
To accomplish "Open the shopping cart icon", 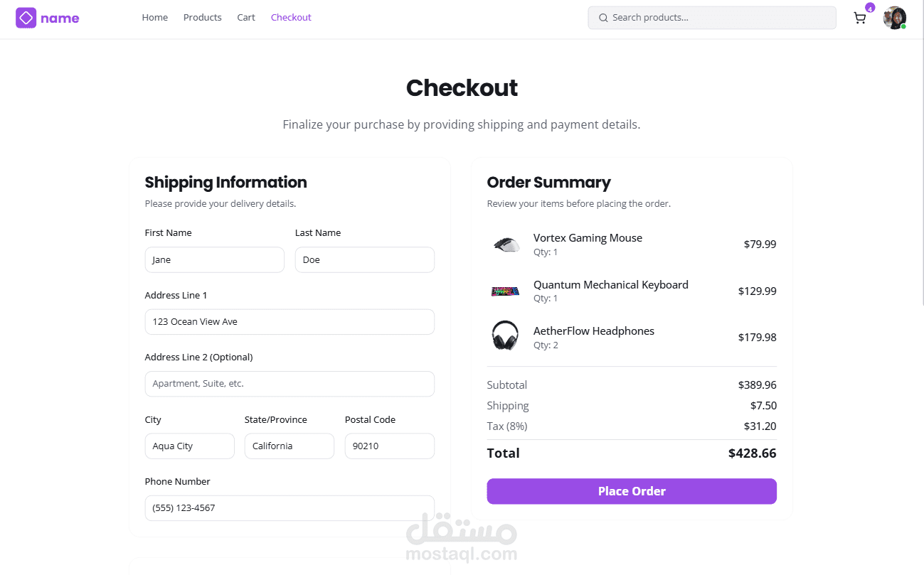I will pyautogui.click(x=860, y=18).
